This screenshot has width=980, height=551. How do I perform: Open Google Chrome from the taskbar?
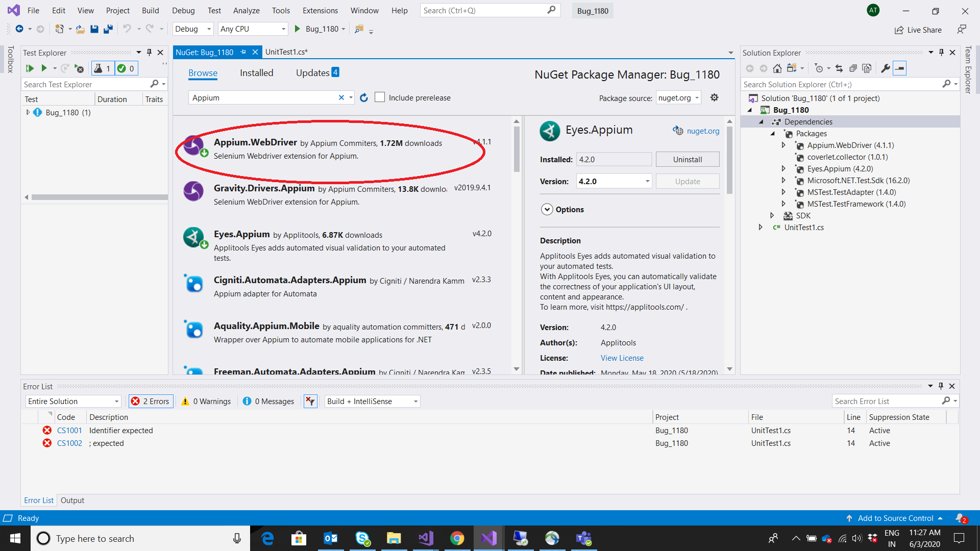pyautogui.click(x=457, y=538)
